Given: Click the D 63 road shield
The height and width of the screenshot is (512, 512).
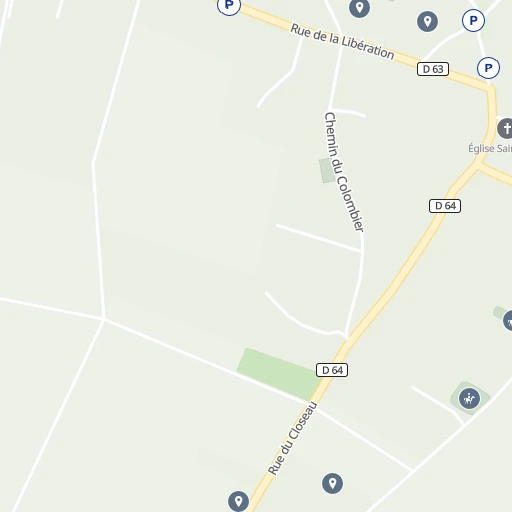Looking at the screenshot, I should click(433, 69).
